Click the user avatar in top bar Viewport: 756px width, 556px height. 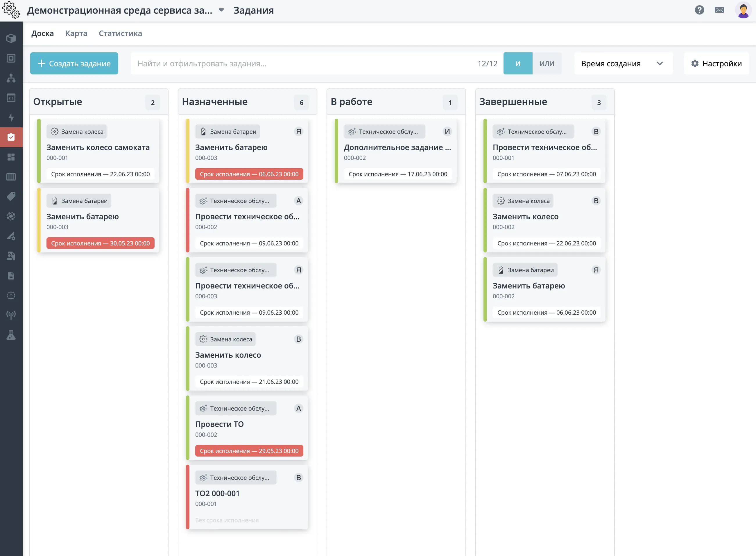743,10
